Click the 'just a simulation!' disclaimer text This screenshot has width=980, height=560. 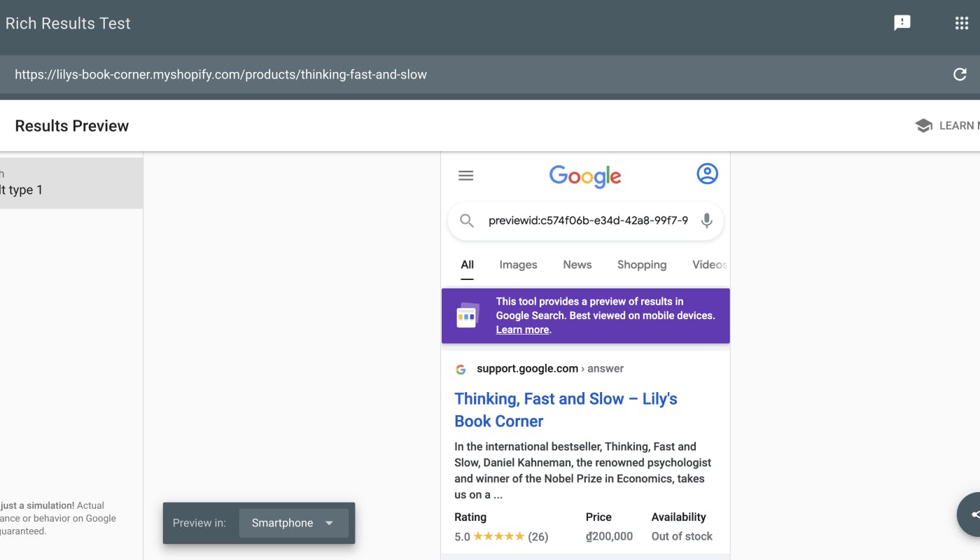pyautogui.click(x=37, y=505)
